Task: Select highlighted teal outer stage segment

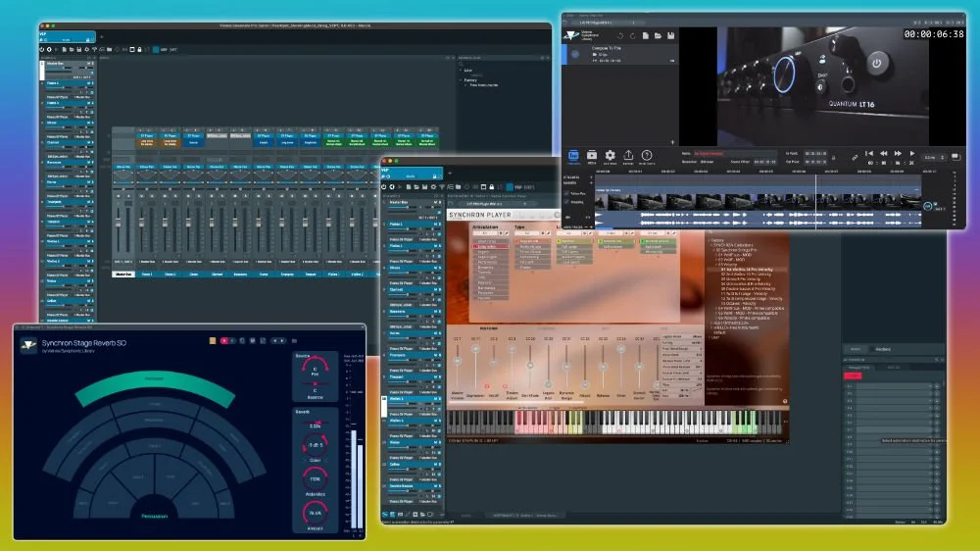Action: click(155, 384)
